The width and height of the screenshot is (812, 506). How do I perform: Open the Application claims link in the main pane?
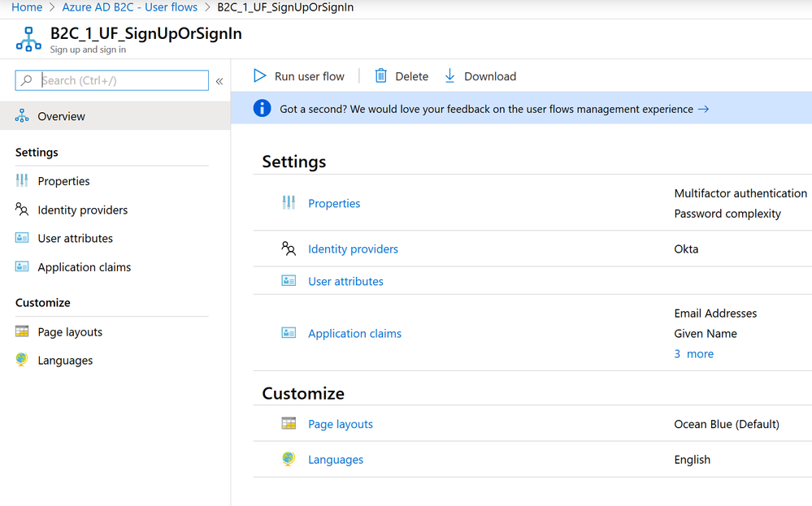[354, 333]
